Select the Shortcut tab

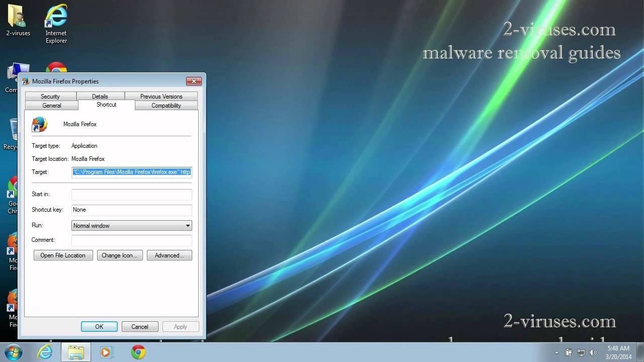tap(107, 105)
